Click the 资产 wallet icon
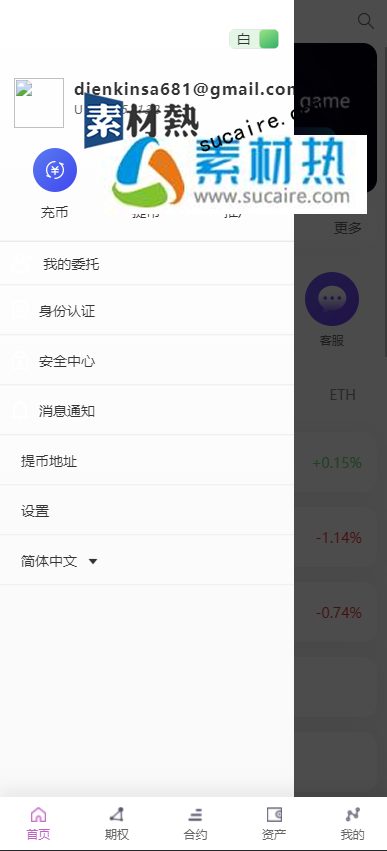This screenshot has width=387, height=851. [x=274, y=815]
